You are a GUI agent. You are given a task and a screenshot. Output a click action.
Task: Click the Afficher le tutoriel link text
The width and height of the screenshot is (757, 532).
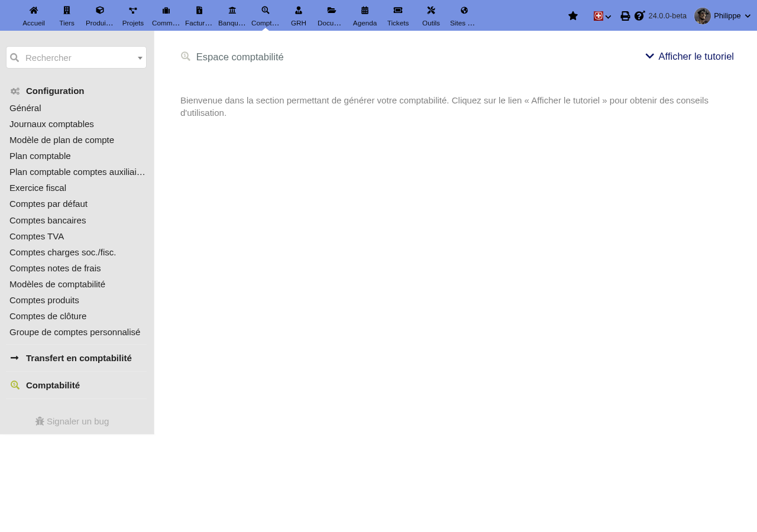(x=696, y=56)
